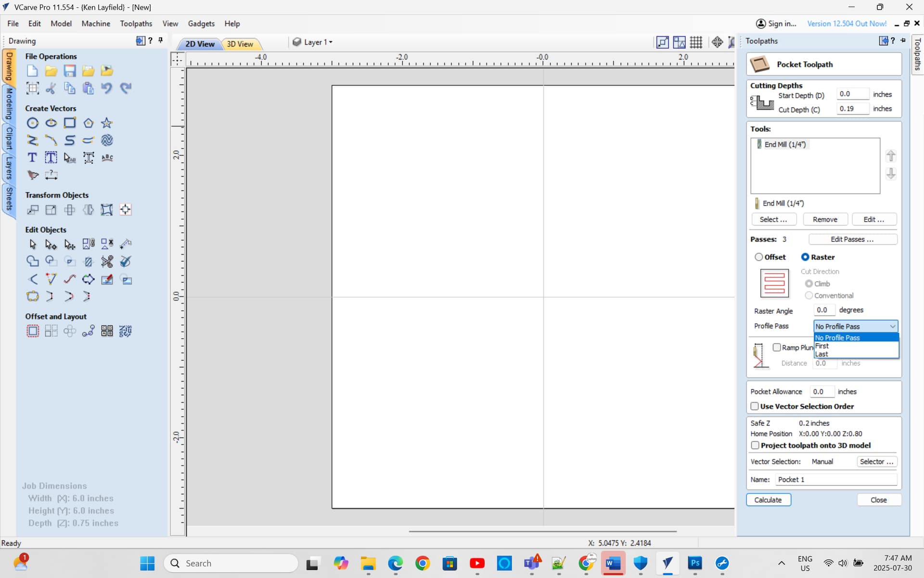Choose No Profile Pass option
The height and width of the screenshot is (578, 924).
click(856, 338)
